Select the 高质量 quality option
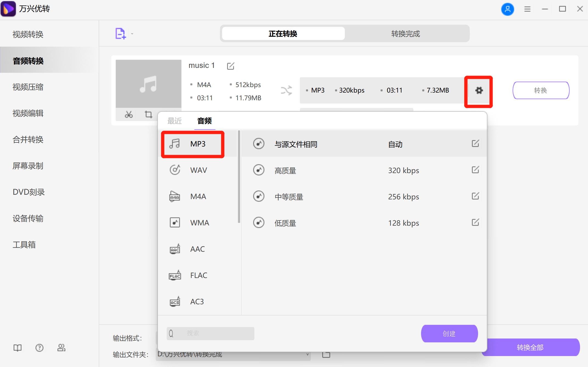Viewport: 588px width, 367px height. pyautogui.click(x=285, y=170)
